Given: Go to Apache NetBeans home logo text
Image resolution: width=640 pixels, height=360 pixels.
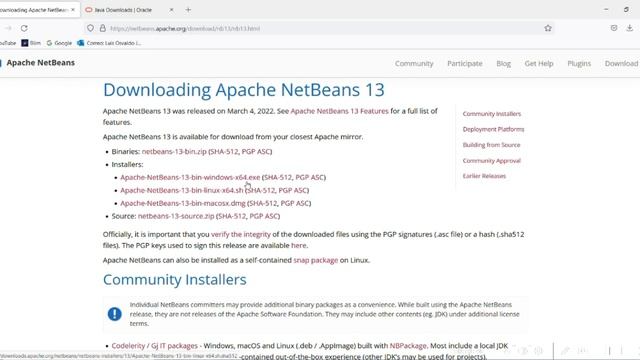Looking at the screenshot, I should (x=40, y=63).
